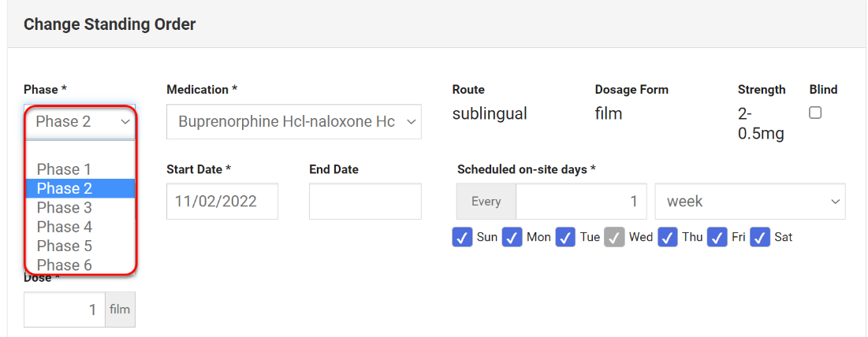Click the empty End Date field

pyautogui.click(x=365, y=202)
